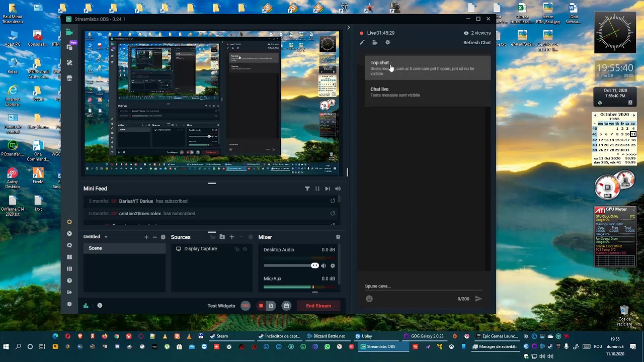This screenshot has width=644, height=362.
Task: Hide the Display Capture source eye icon
Action: pyautogui.click(x=245, y=249)
